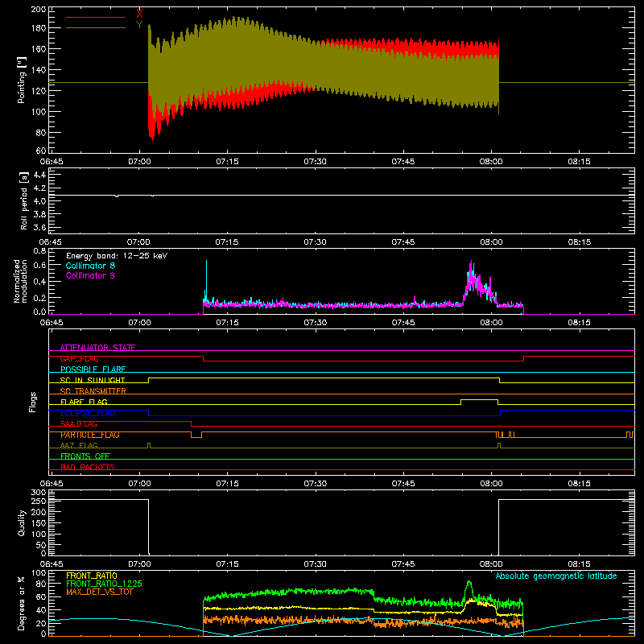Click the 4.4 value on Roll period axis
The image size is (644, 644).
click(x=39, y=175)
